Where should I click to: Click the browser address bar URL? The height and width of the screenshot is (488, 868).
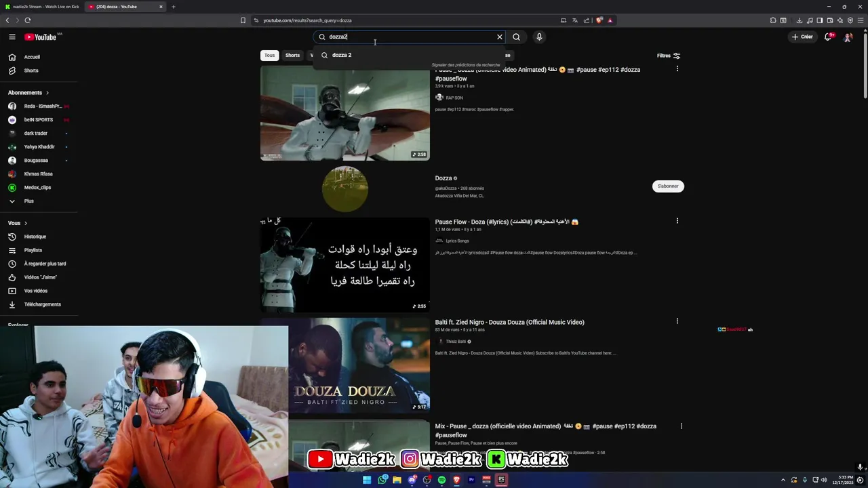point(307,20)
